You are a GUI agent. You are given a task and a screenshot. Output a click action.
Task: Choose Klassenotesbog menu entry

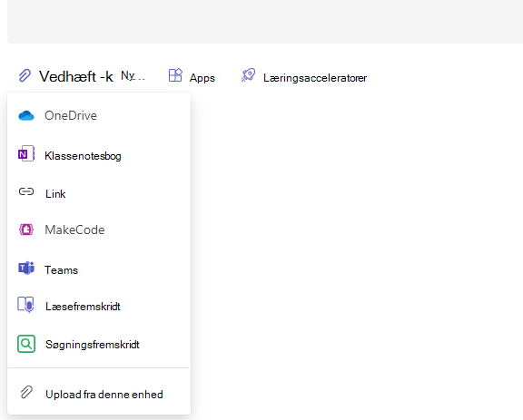coord(83,156)
